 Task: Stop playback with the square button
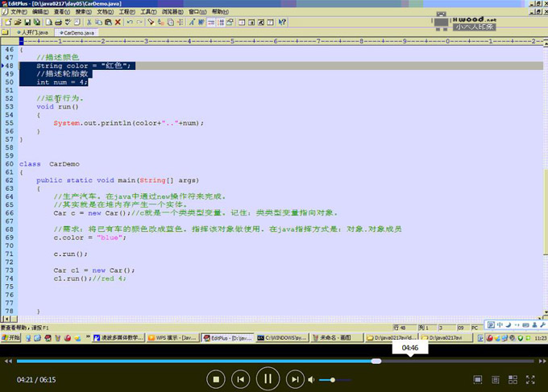tap(216, 379)
